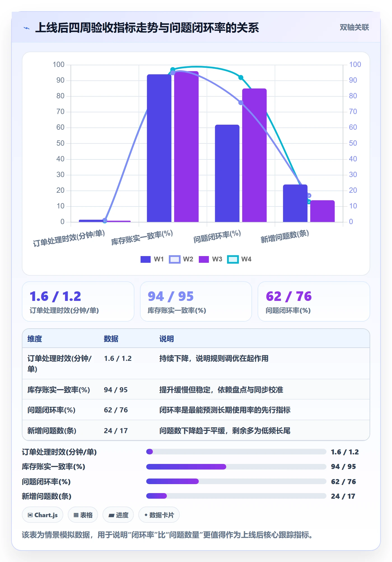Click progress bar for 库存账实一致率(%)

(236, 466)
